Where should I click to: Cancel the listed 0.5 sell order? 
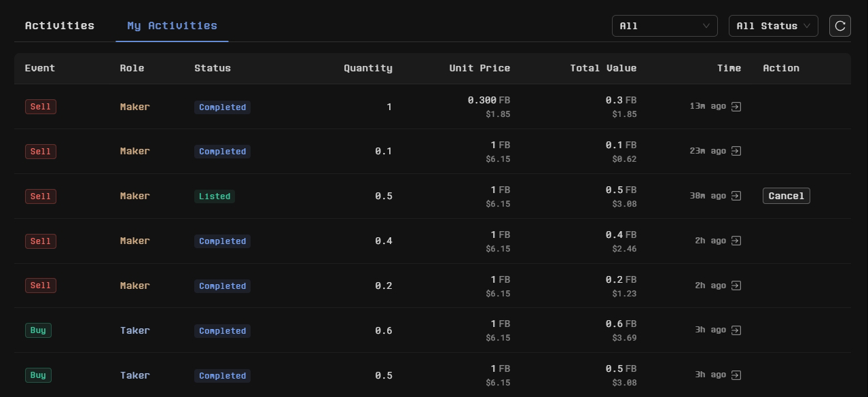786,196
